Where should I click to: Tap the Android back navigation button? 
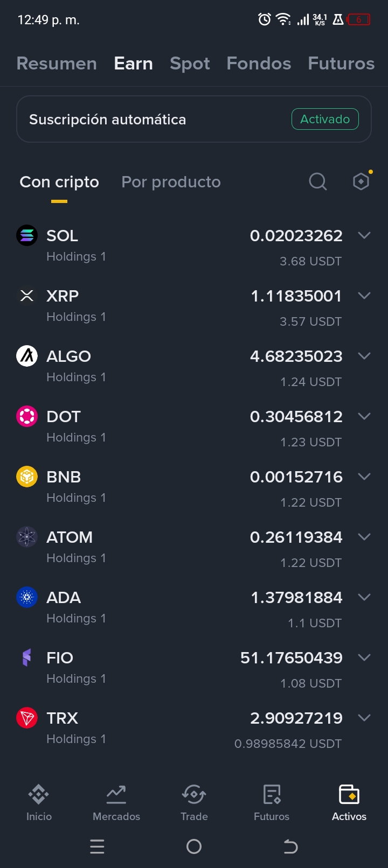(x=290, y=846)
